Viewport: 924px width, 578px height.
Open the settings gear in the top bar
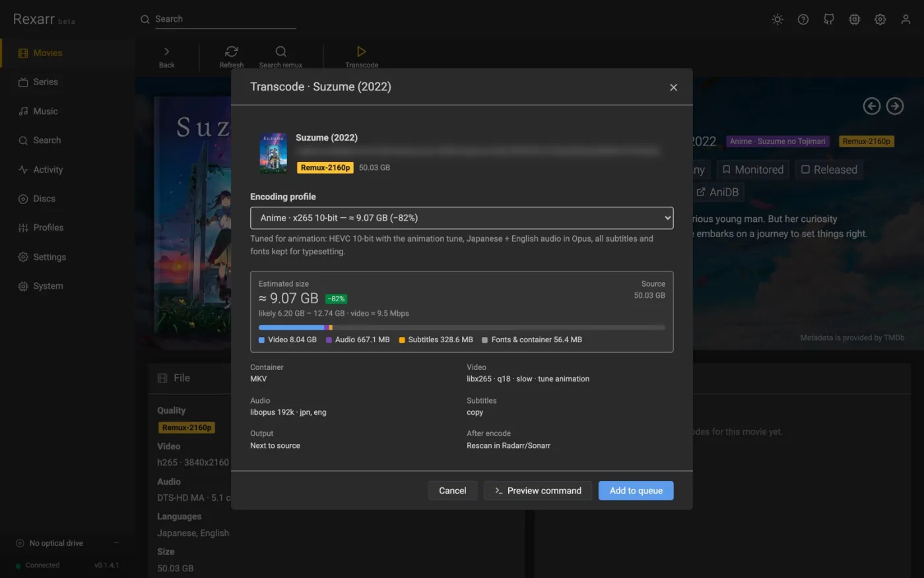pyautogui.click(x=880, y=19)
